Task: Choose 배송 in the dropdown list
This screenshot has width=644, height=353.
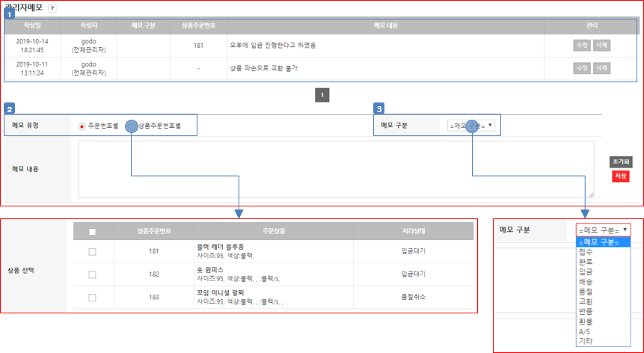Action: [603, 282]
